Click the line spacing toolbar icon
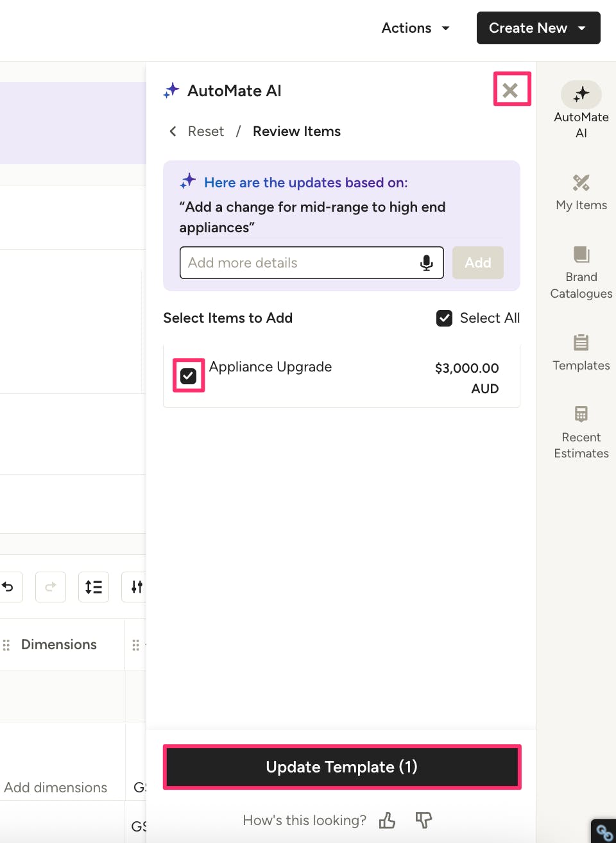The image size is (616, 843). point(94,587)
